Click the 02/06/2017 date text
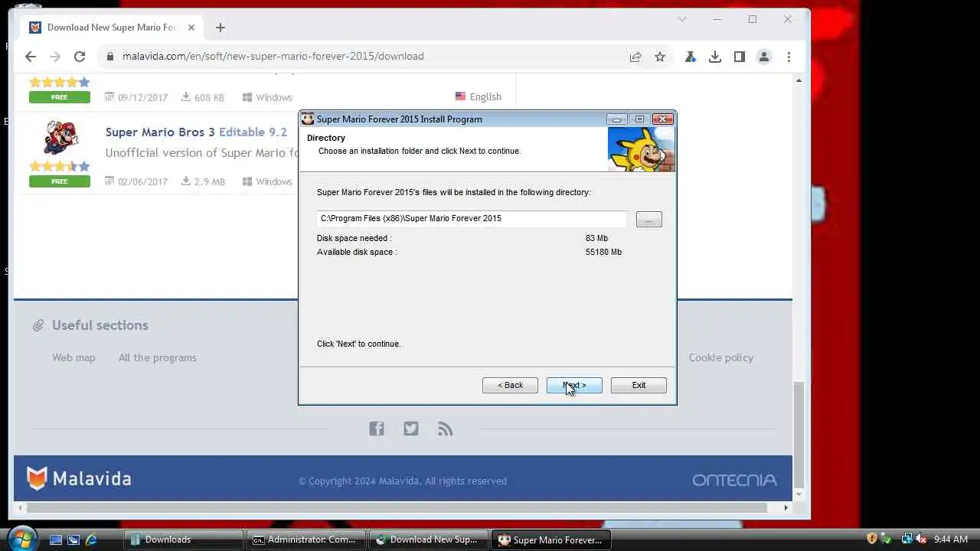 click(142, 182)
